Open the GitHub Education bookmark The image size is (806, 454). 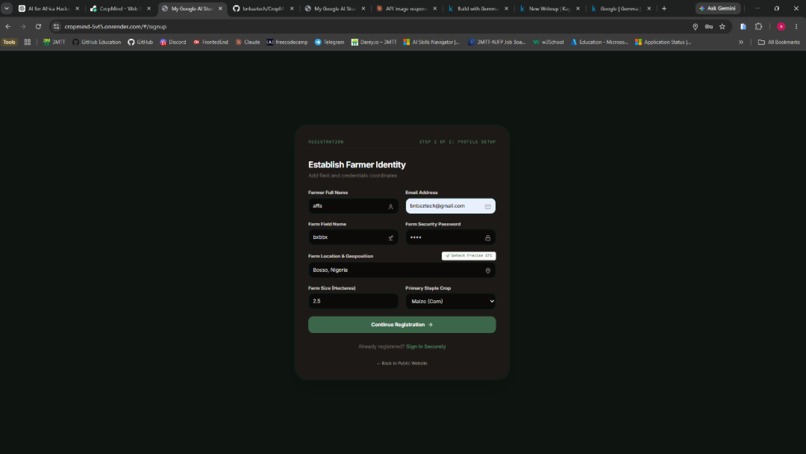[x=97, y=42]
